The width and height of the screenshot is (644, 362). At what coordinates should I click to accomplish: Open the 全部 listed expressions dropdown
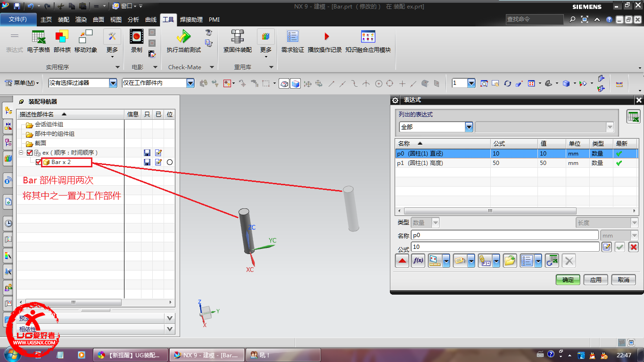pyautogui.click(x=469, y=127)
